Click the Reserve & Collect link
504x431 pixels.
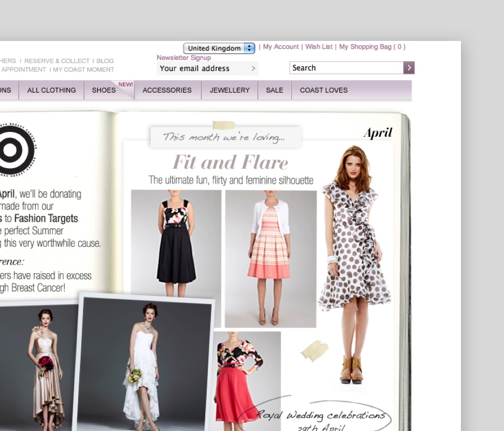(57, 61)
